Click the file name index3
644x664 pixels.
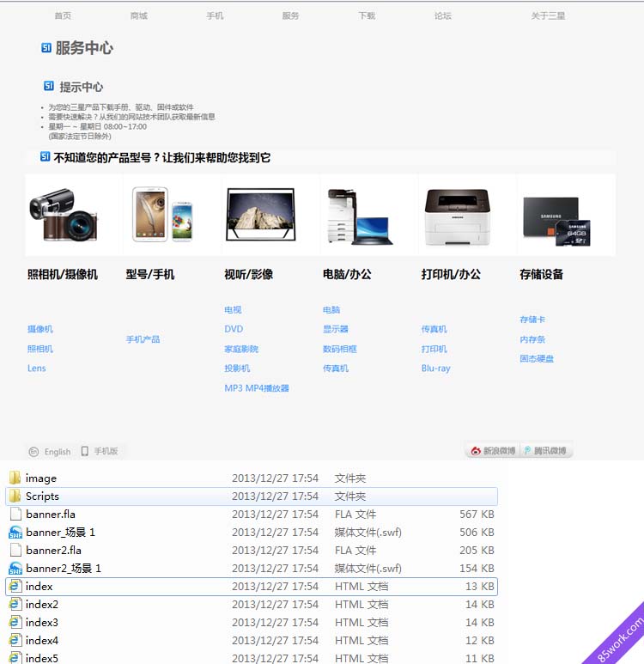click(41, 623)
